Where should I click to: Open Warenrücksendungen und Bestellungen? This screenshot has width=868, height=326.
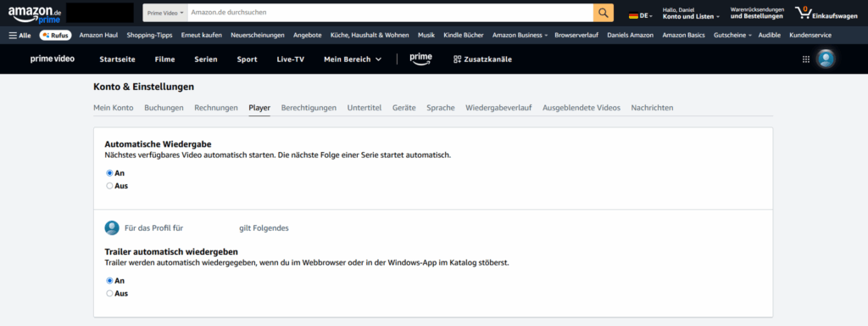pos(757,13)
